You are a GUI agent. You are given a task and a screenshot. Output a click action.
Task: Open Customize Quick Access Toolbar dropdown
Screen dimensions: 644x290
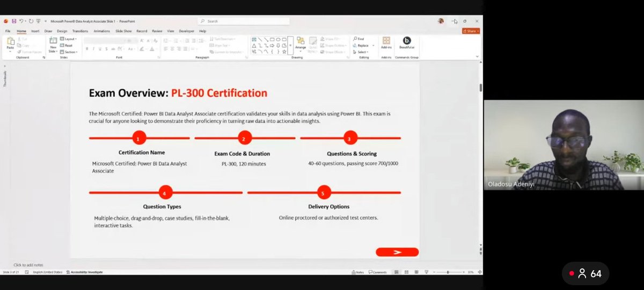tap(45, 21)
